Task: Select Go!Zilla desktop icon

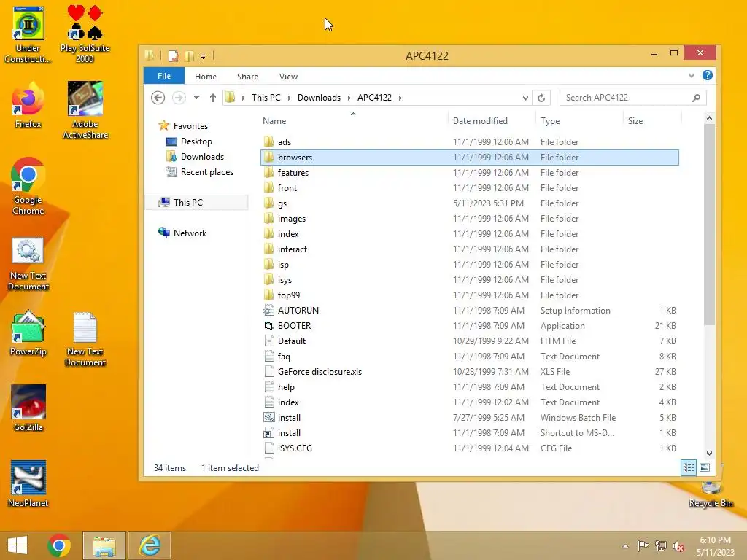Action: coord(28,408)
